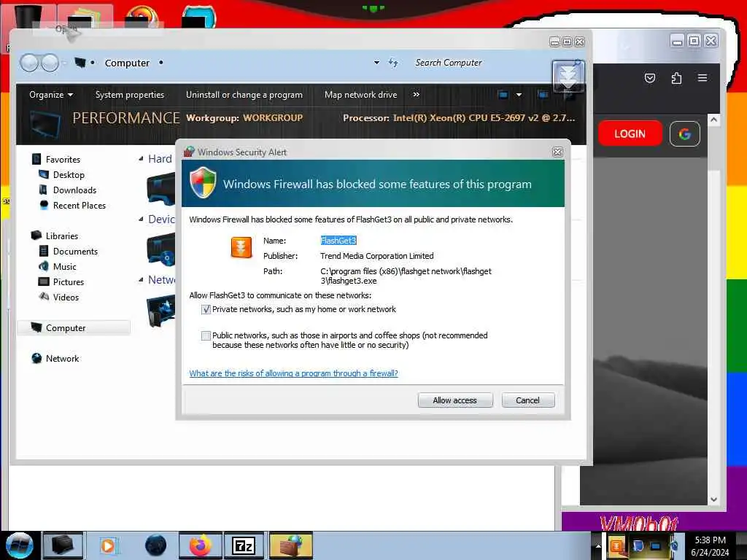Show more toolbar commands chevron
Image resolution: width=747 pixels, height=560 pixels.
[x=416, y=95]
